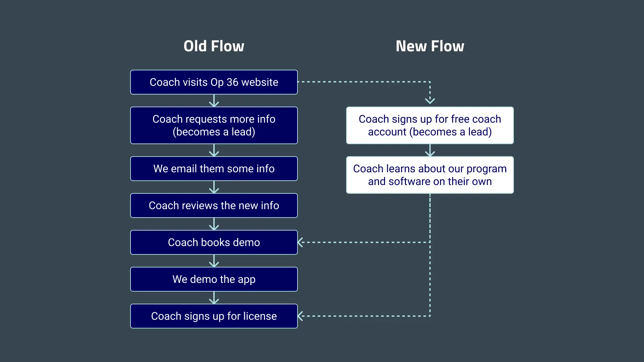Click the 'Coach visits Op 36 website' block
Screen dimensions: 644x362
[214, 82]
